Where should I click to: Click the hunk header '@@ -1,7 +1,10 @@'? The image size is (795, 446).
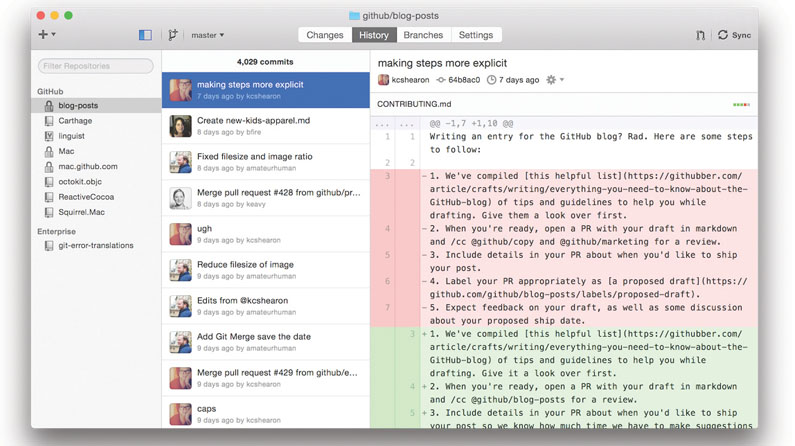471,123
